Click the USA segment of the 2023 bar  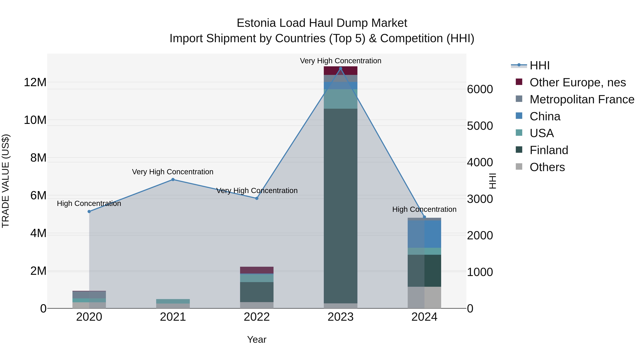[340, 99]
